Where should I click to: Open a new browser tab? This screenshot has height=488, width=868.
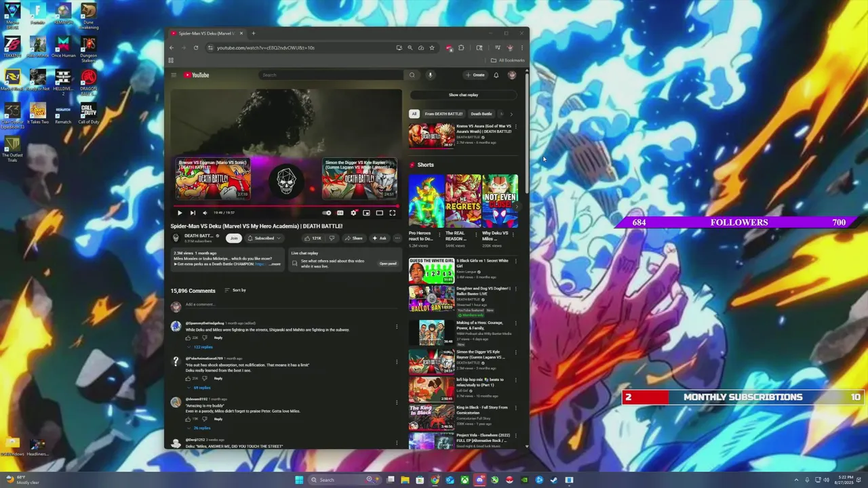(254, 33)
